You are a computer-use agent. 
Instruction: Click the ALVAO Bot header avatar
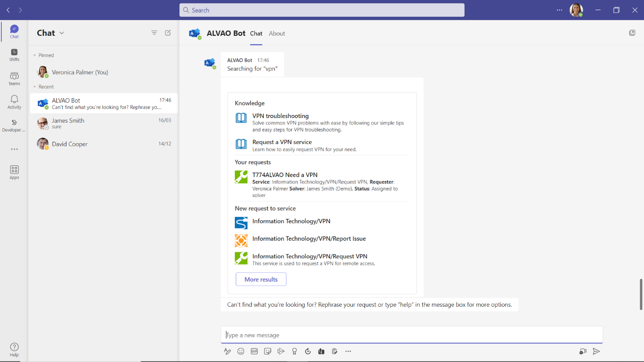point(195,33)
